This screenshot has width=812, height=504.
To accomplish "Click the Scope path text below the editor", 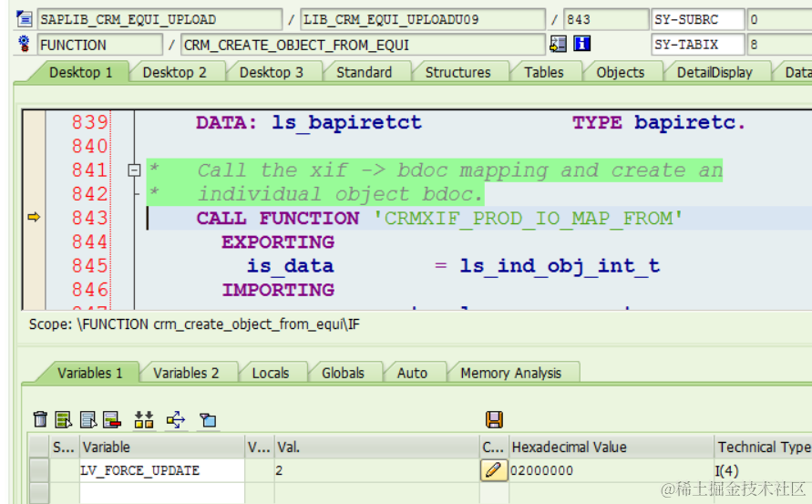I will tap(194, 324).
